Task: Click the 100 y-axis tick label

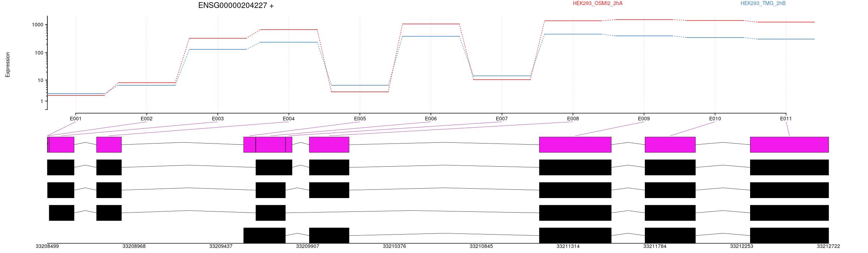Action: click(x=39, y=53)
